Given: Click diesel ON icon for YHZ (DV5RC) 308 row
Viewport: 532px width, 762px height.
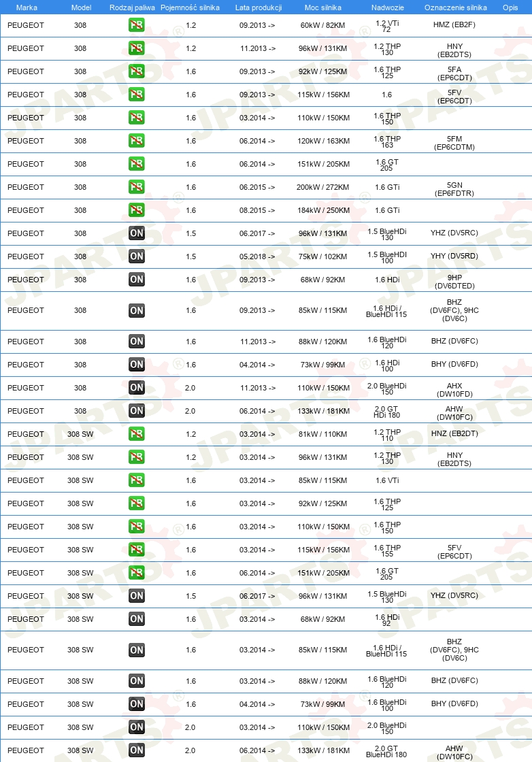Looking at the screenshot, I should tap(137, 233).
